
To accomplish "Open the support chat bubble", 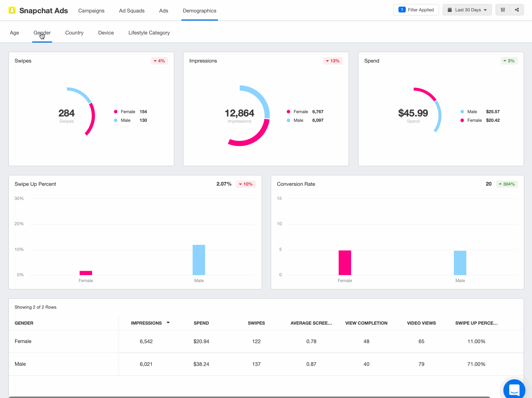I will point(514,390).
